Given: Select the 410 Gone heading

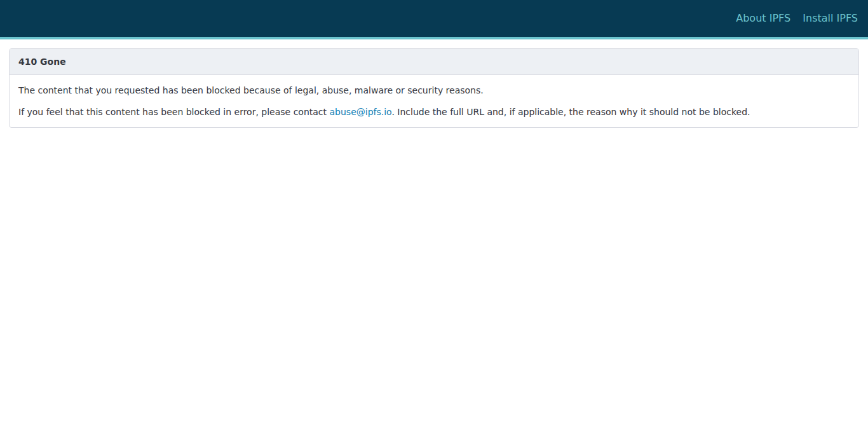Looking at the screenshot, I should point(42,62).
